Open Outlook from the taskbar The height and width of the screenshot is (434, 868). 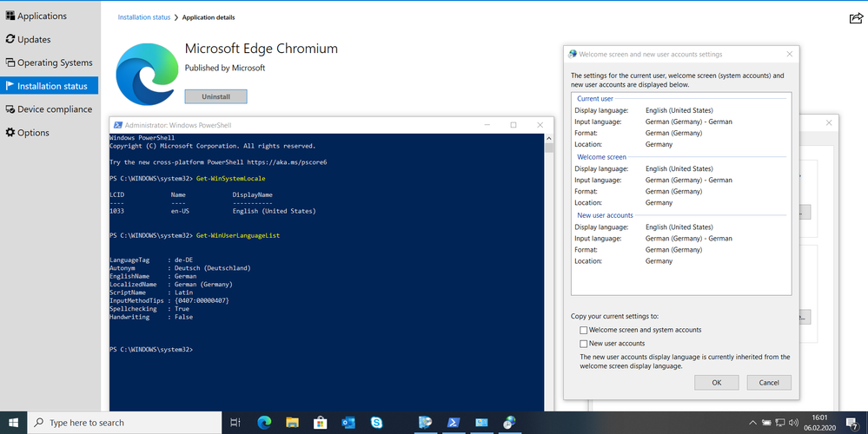click(x=348, y=423)
